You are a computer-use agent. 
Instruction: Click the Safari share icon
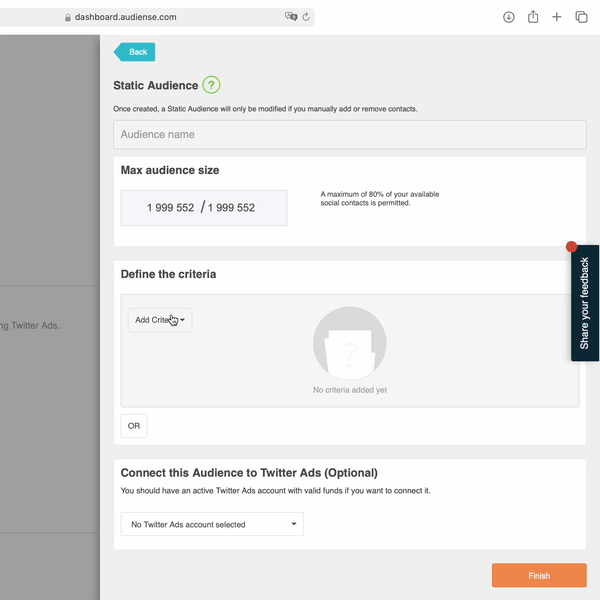coord(533,17)
